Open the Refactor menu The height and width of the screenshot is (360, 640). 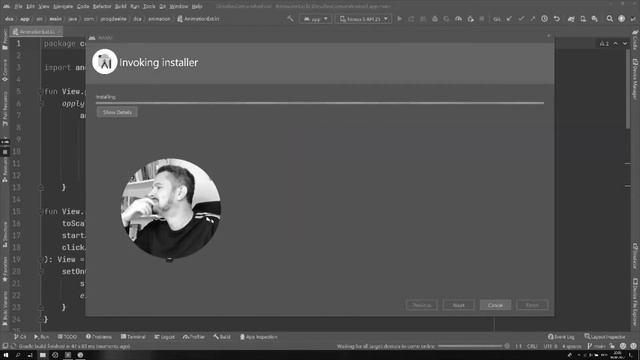(x=102, y=7)
